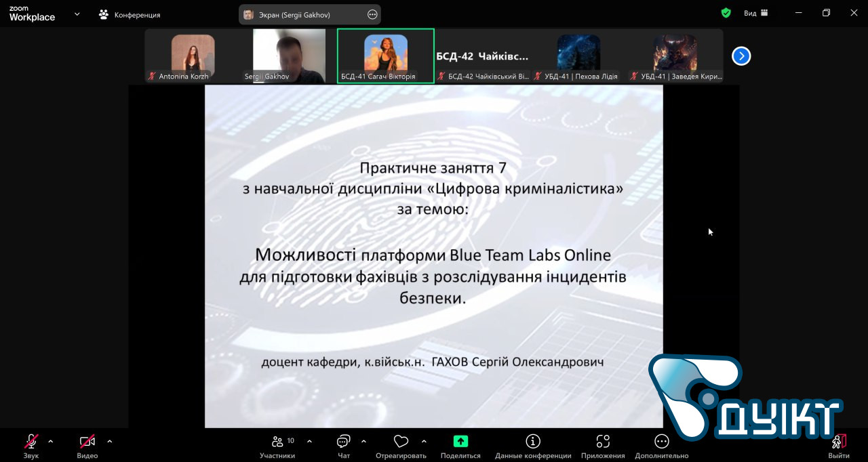Select Antonina Korzh video thumbnail
Viewport: 868px width, 462px height.
pos(193,56)
